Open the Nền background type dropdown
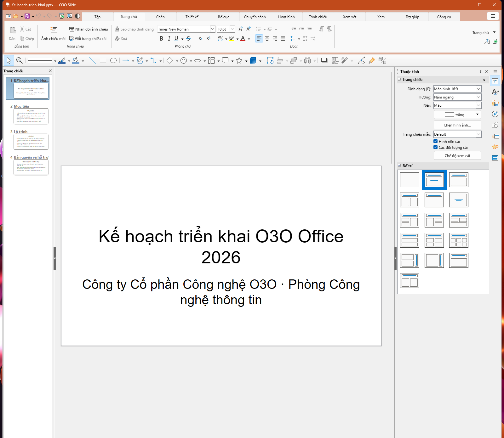Screen dimensions: 504x438 click(x=457, y=105)
